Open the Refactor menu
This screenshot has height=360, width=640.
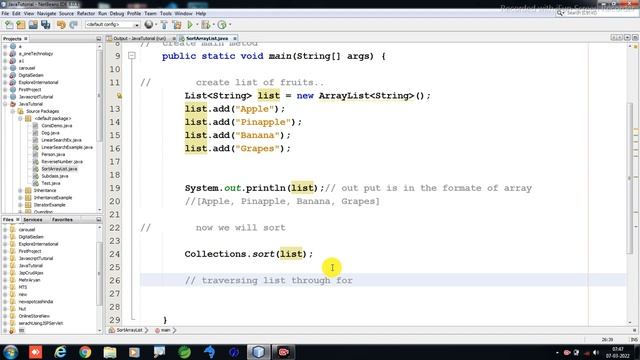[x=86, y=13]
